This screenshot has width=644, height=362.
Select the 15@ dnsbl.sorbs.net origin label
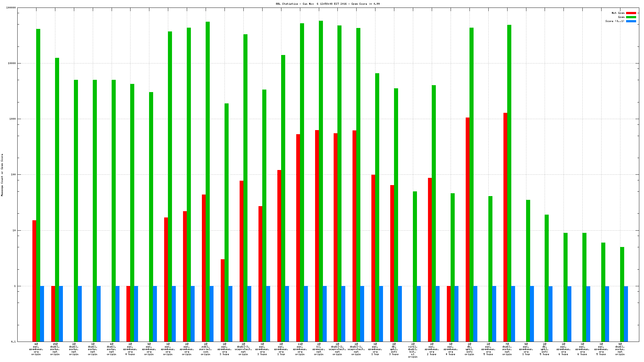click(x=55, y=349)
